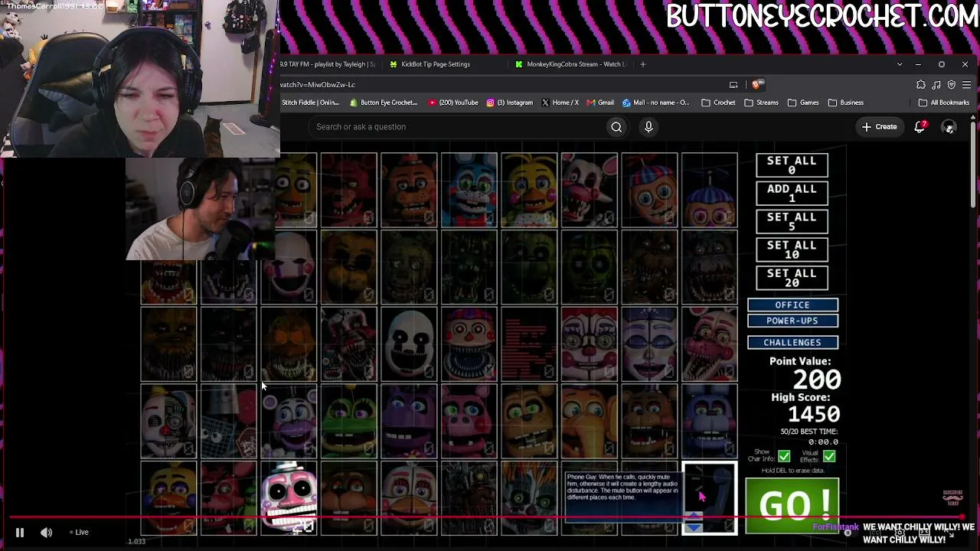Select the Nightmarionne white mask portrait
980x551 pixels.
click(x=409, y=344)
